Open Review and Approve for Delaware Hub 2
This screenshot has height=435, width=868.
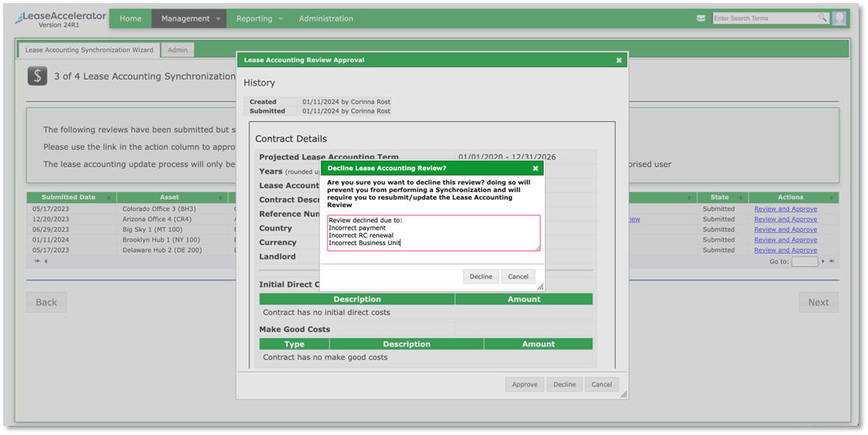[x=785, y=250]
